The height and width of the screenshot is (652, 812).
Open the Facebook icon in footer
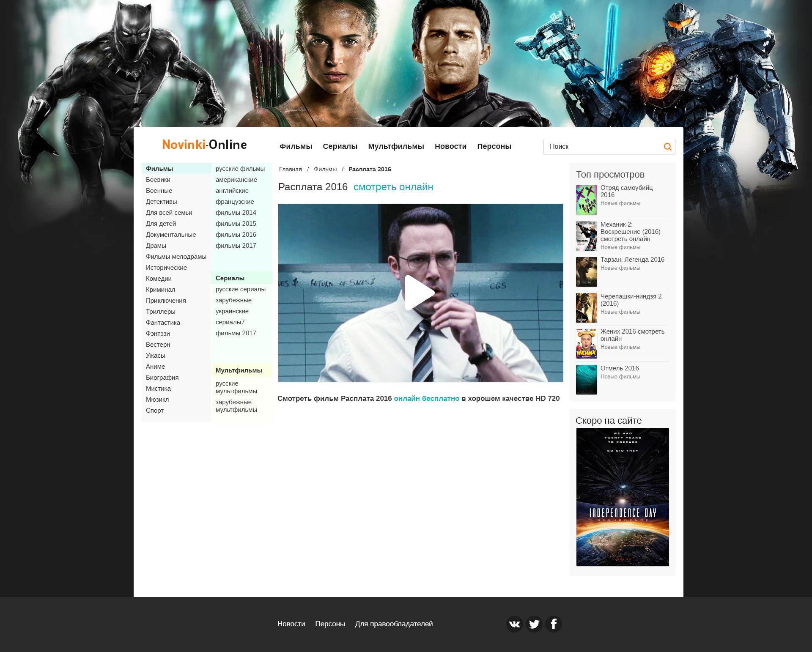coord(553,624)
